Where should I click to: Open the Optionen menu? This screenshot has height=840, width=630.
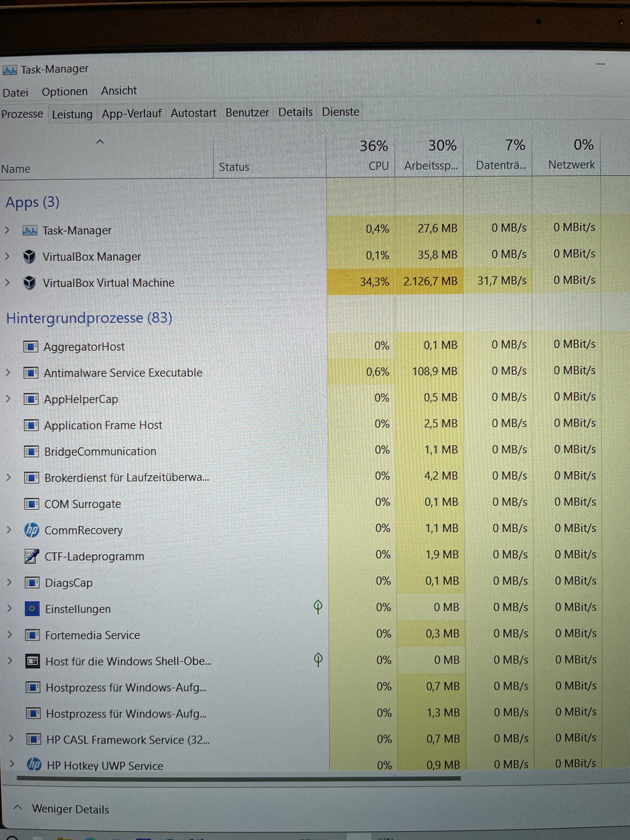tap(65, 92)
